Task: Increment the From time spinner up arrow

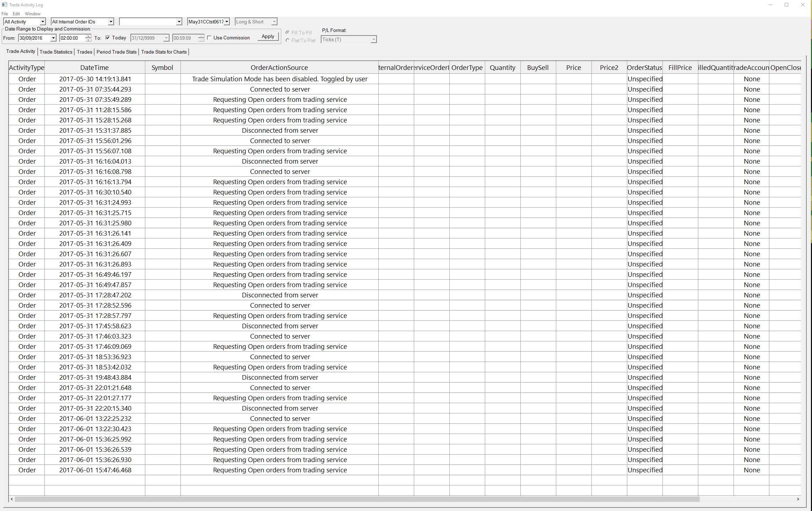Action: point(88,36)
